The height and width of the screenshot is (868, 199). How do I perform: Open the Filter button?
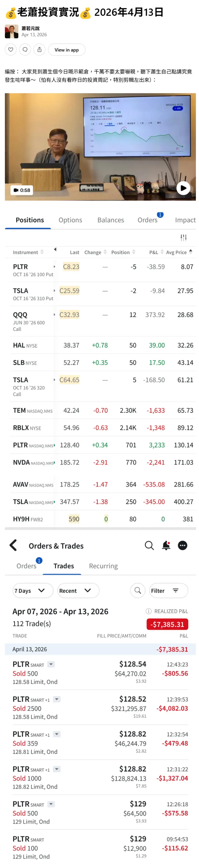(168, 590)
